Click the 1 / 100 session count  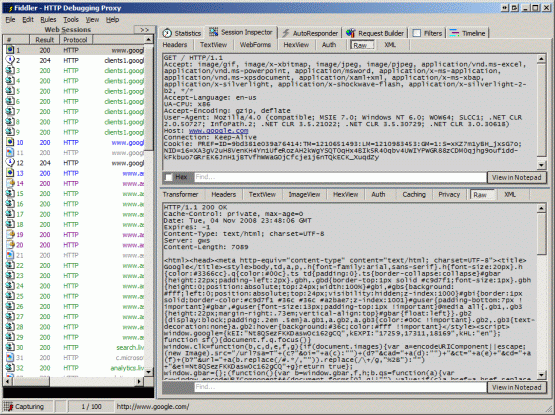click(x=91, y=407)
